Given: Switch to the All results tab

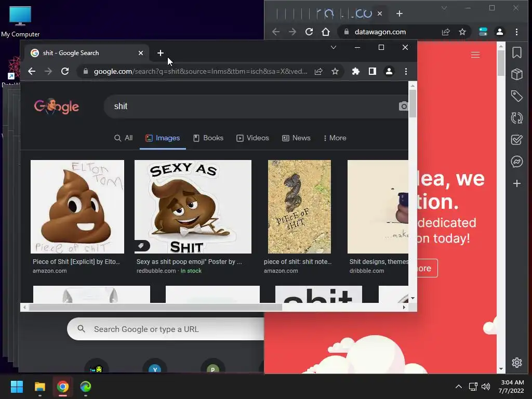Looking at the screenshot, I should tap(124, 138).
